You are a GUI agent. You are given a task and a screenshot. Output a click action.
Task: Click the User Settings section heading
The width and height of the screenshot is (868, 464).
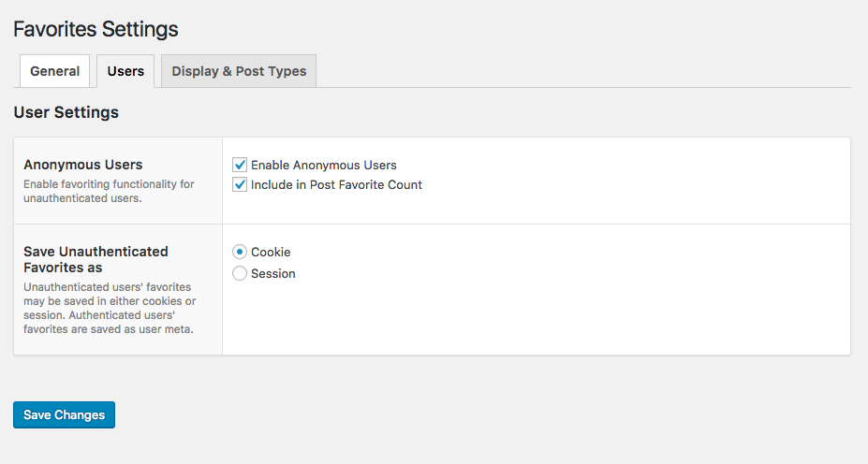66,112
